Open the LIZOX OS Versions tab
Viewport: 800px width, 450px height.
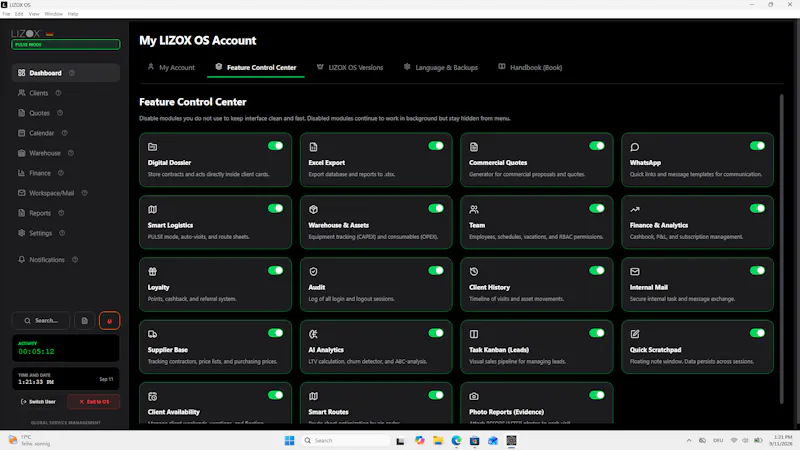click(x=350, y=67)
